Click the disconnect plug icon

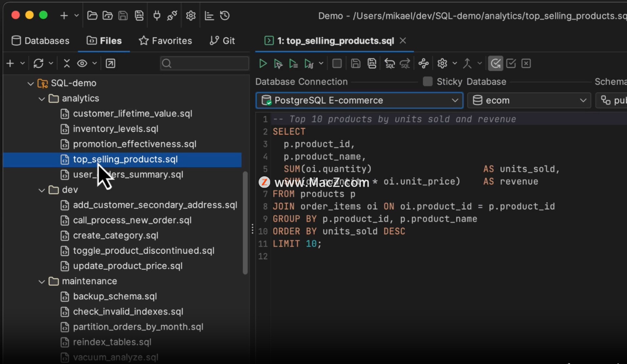[172, 16]
